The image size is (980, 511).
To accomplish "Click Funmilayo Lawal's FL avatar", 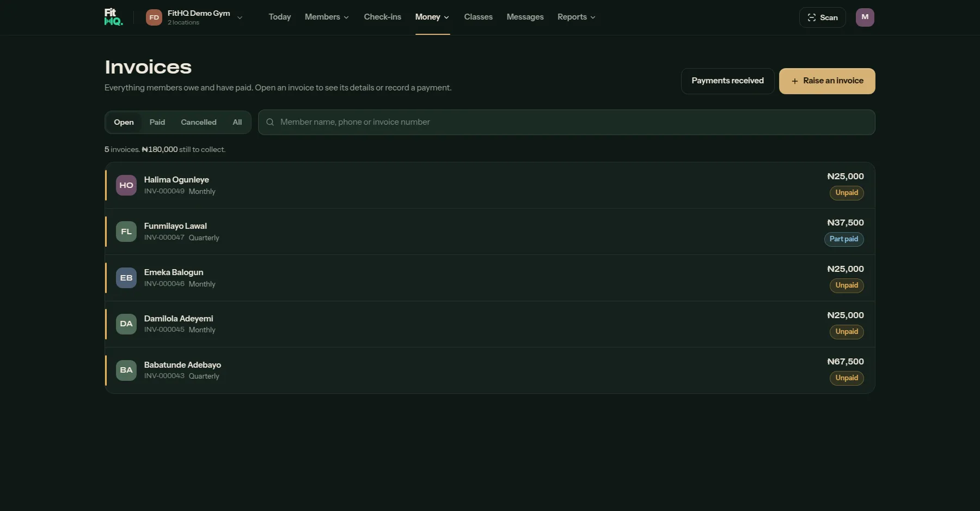I will point(126,232).
